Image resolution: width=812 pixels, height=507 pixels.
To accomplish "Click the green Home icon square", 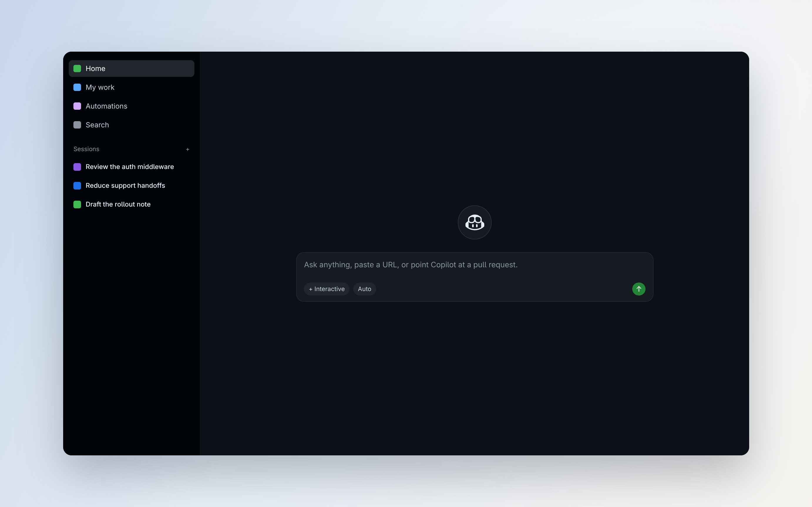I will click(77, 68).
